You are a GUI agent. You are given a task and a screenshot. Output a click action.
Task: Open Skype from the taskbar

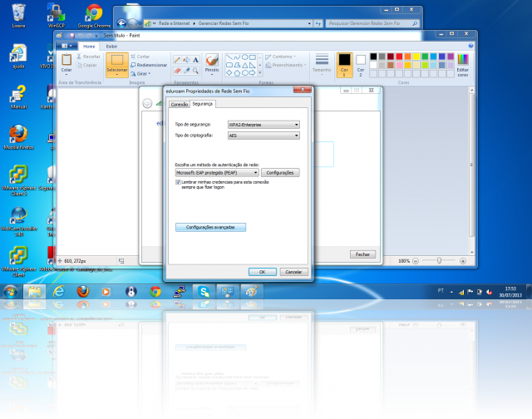pos(204,292)
